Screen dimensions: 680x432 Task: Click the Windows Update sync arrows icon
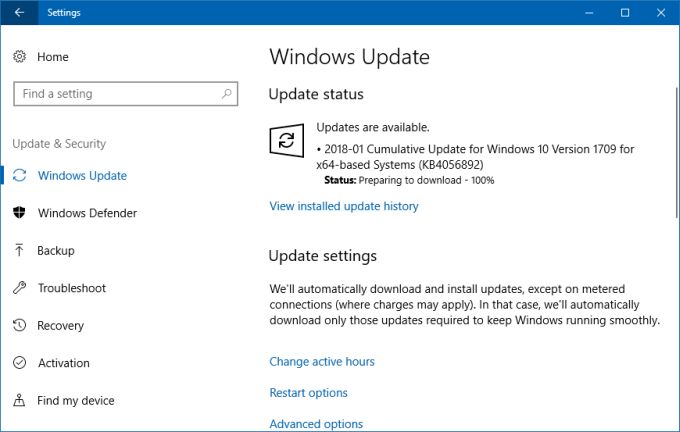[x=20, y=175]
